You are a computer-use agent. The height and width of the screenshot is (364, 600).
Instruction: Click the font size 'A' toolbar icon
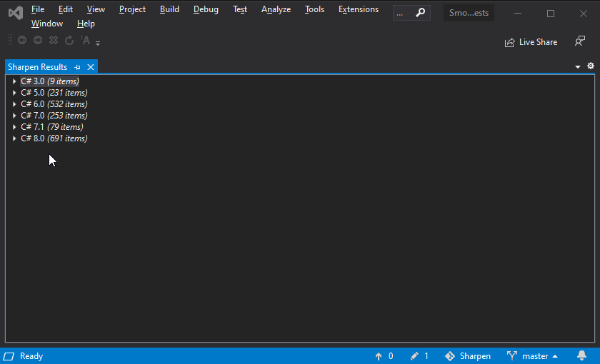point(85,40)
